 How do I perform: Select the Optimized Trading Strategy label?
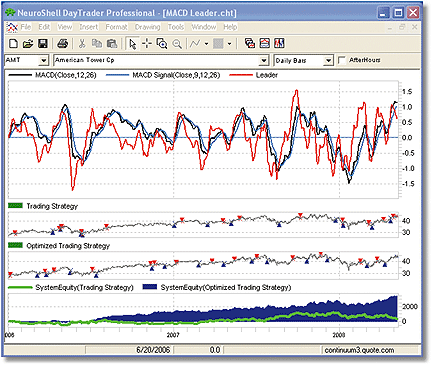(x=68, y=246)
